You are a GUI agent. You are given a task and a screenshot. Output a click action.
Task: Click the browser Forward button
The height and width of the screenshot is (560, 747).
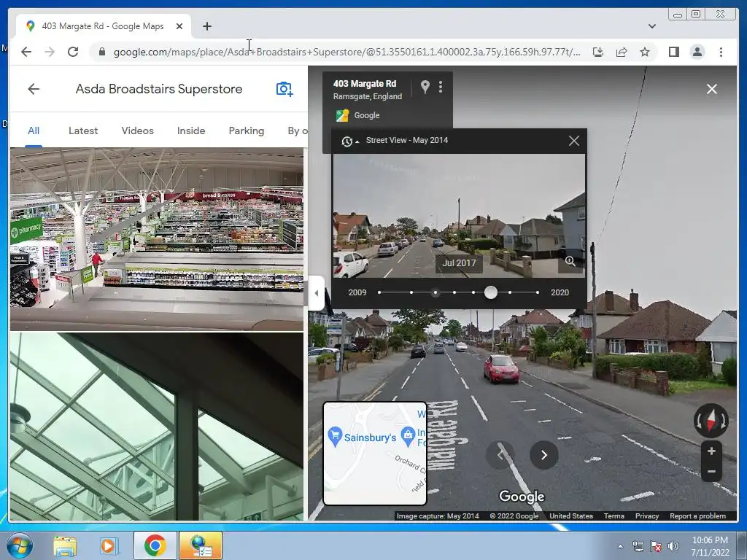[50, 52]
